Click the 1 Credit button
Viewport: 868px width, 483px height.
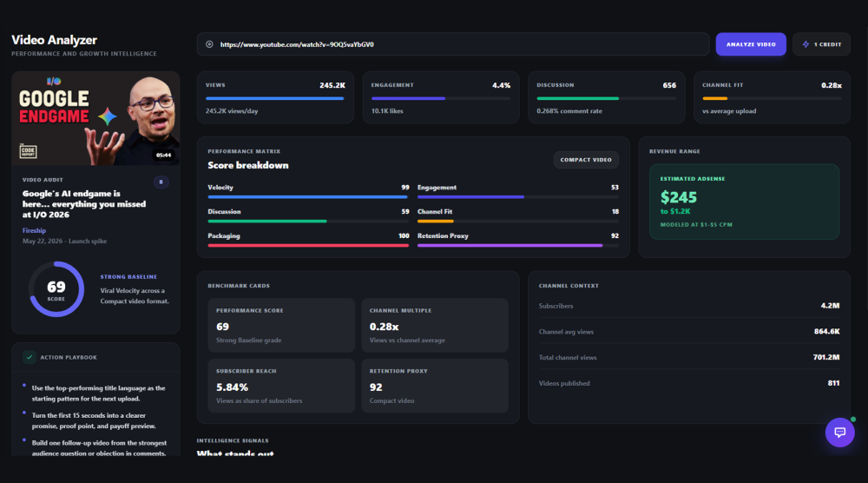(821, 44)
